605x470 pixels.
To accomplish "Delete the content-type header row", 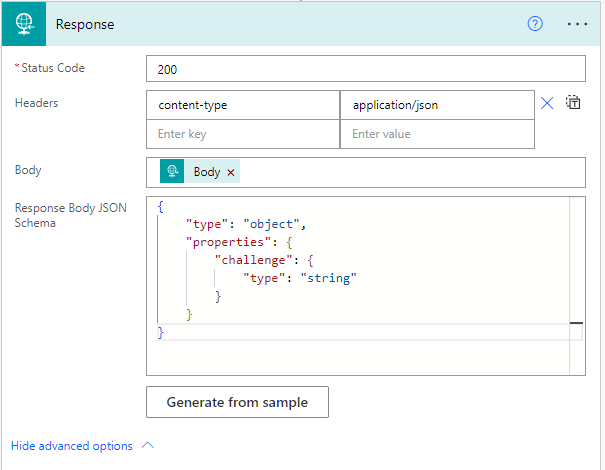I will [547, 103].
